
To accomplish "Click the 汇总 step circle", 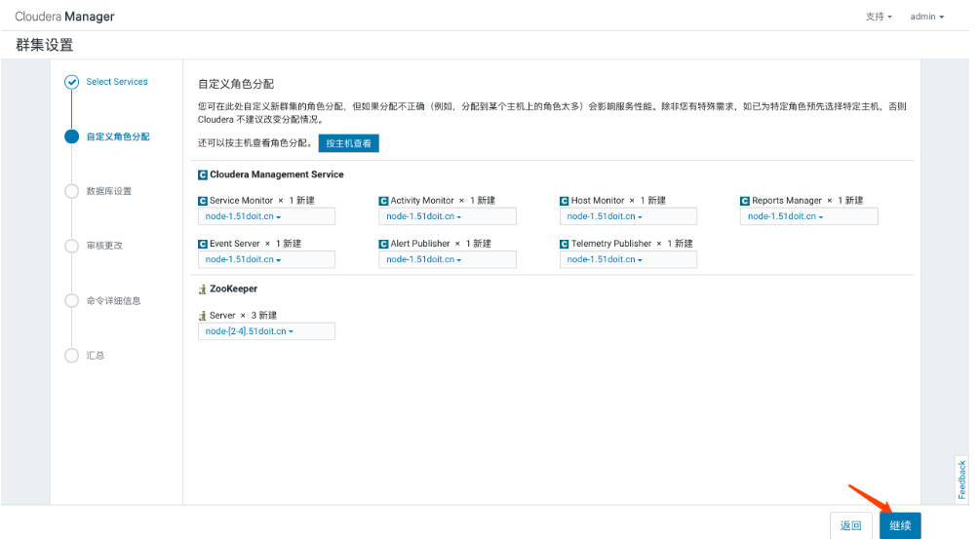I will (72, 356).
